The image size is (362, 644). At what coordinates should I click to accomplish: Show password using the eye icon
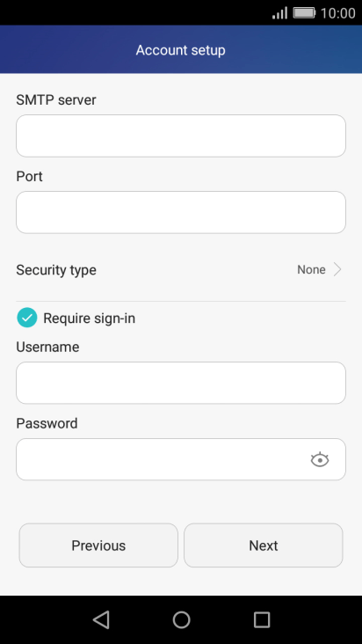coord(320,459)
